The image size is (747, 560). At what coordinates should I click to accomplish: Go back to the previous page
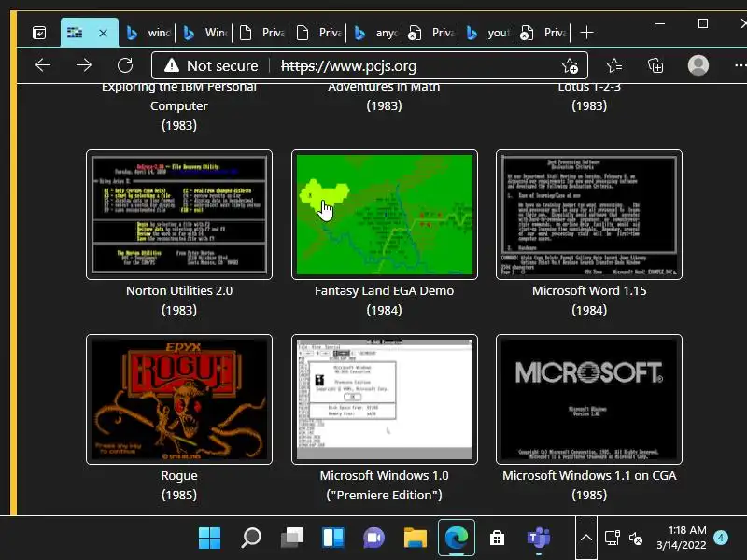click(x=43, y=65)
